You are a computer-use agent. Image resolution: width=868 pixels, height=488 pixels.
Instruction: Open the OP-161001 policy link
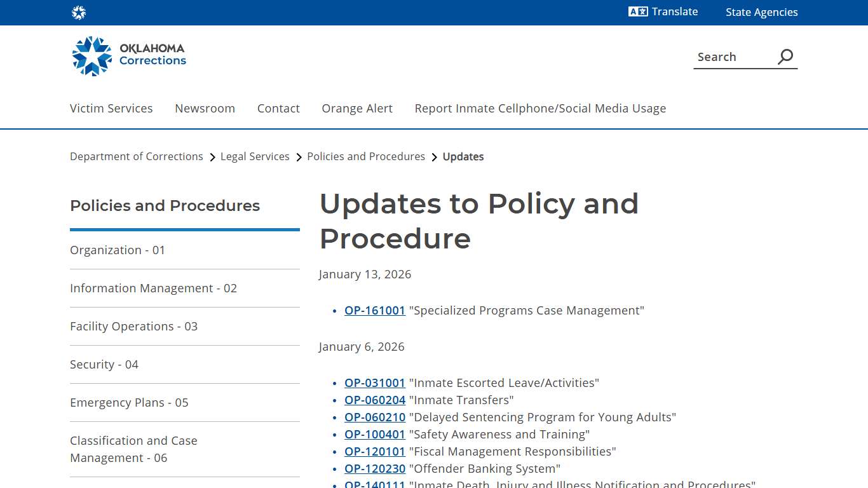tap(375, 310)
